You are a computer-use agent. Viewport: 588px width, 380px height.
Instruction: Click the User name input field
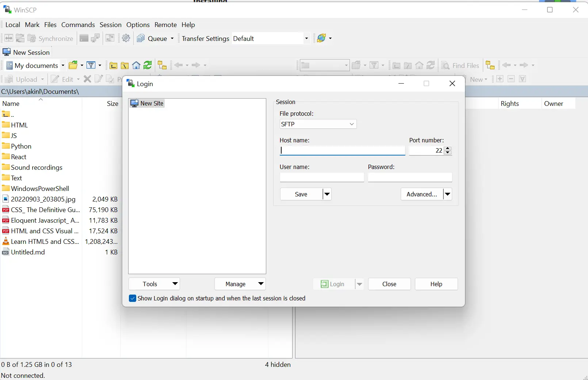[x=322, y=177]
